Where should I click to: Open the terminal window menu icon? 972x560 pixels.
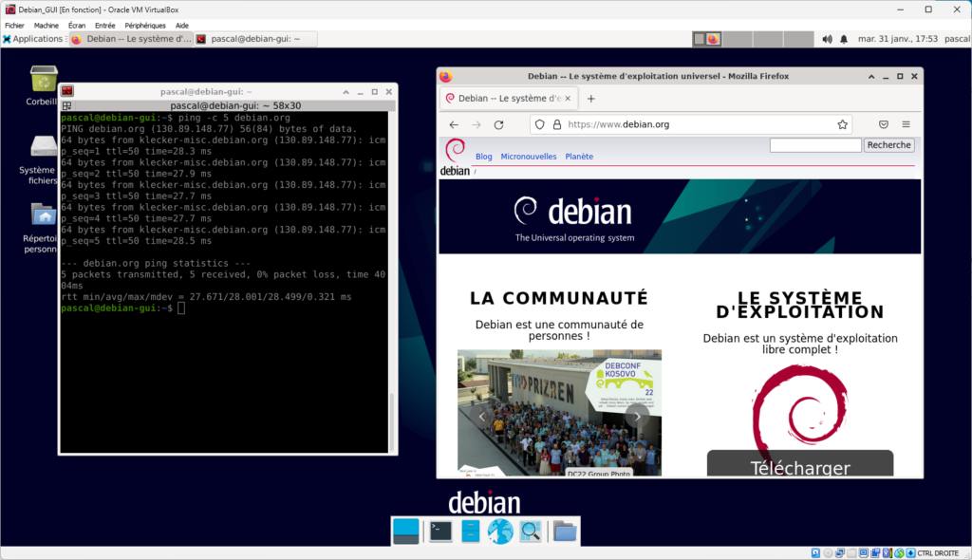pyautogui.click(x=67, y=92)
